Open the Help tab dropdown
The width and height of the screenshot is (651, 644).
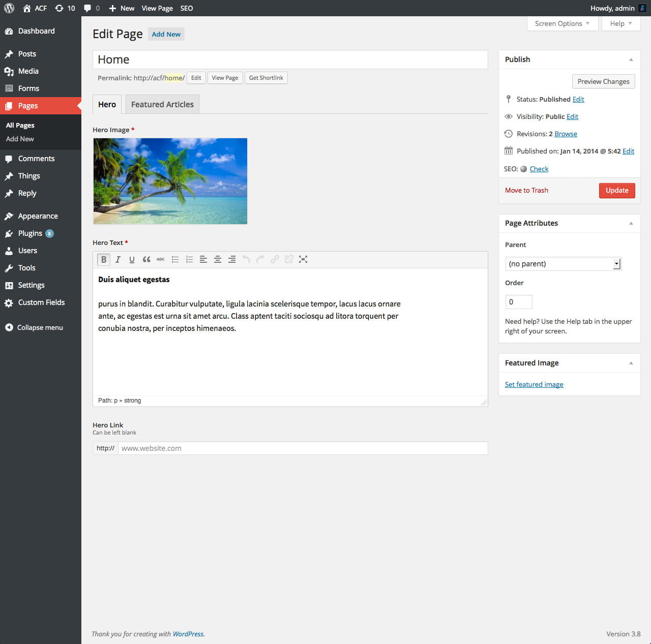pos(620,23)
